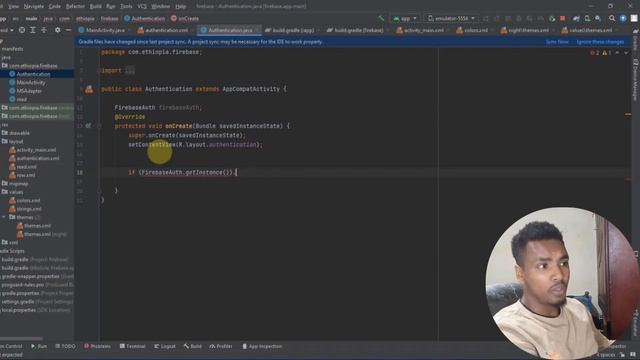This screenshot has height=360, width=640.
Task: Switch to the colors.xml editor tab
Action: coord(472,30)
